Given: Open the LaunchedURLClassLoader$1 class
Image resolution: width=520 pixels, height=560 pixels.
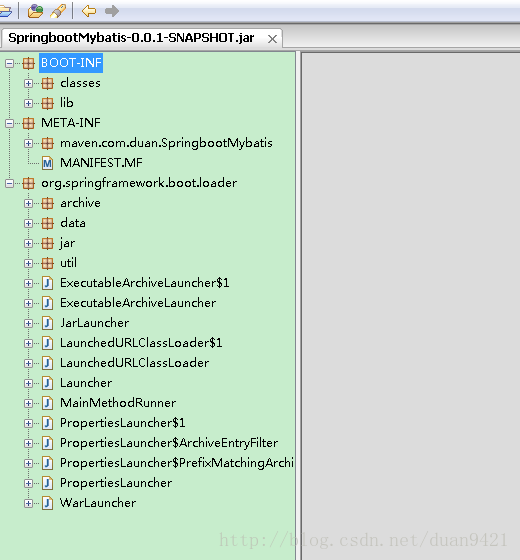Looking at the screenshot, I should 141,343.
